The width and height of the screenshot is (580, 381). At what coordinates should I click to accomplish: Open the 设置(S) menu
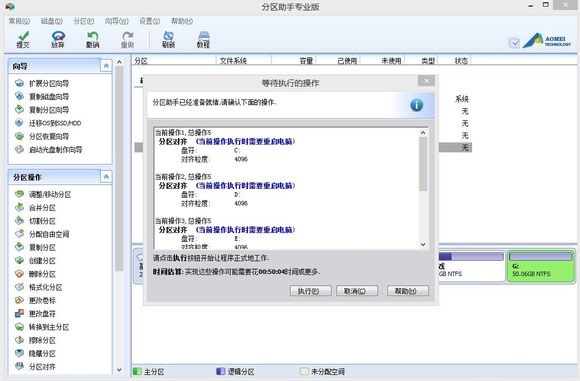tap(149, 21)
